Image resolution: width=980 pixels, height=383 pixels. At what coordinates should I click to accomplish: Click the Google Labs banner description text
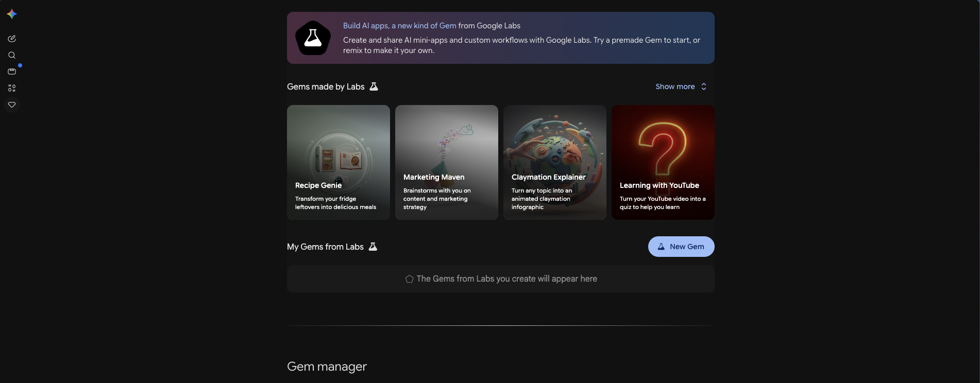click(521, 45)
